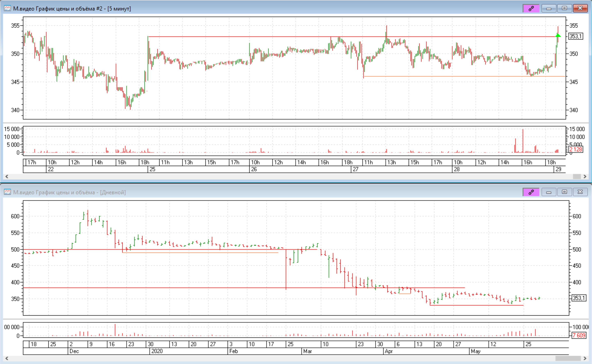
Task: Click the 17h label at the axis start
Action: click(32, 162)
